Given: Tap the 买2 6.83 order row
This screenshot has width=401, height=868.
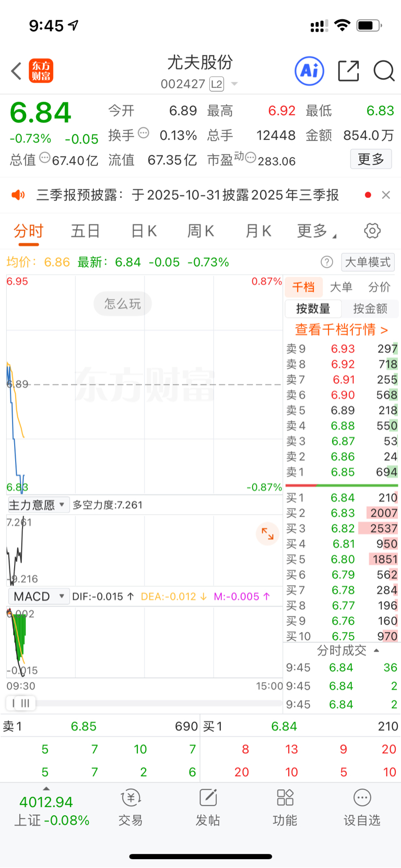Looking at the screenshot, I should pos(341,513).
